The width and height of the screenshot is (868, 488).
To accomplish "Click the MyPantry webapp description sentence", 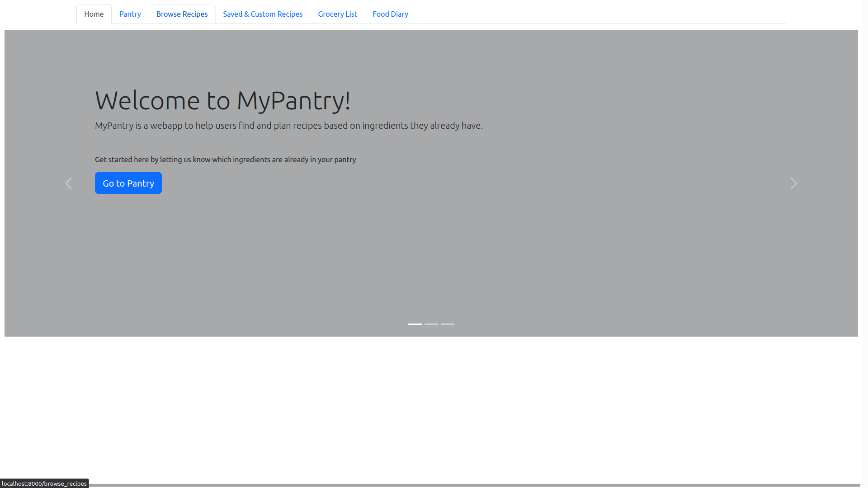I will tap(288, 126).
